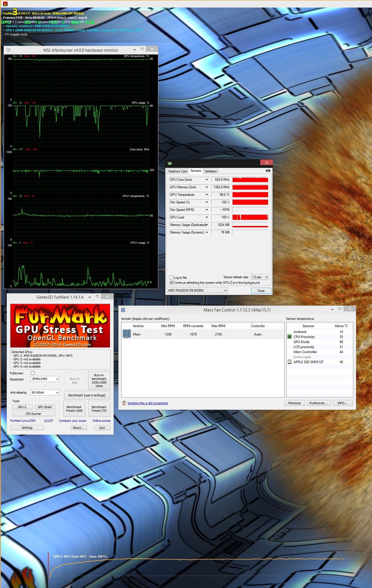
Task: Click the GPU Load red history graph bar
Action: pos(250,217)
